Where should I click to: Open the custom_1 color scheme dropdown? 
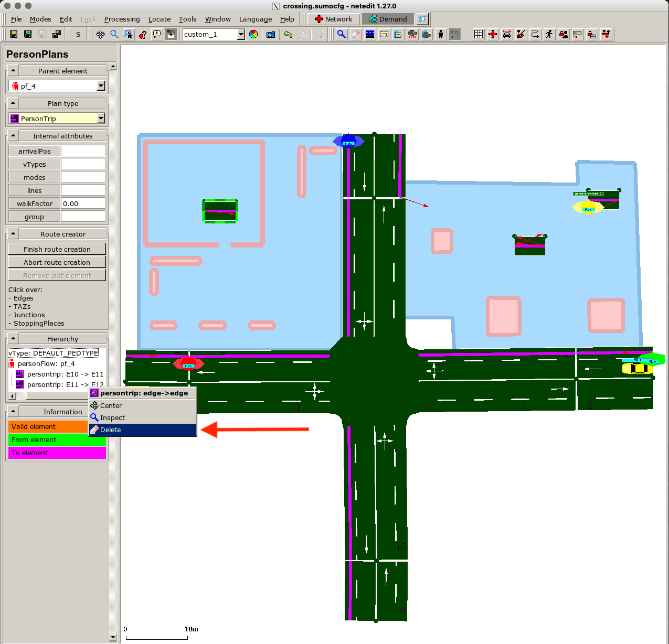(241, 34)
